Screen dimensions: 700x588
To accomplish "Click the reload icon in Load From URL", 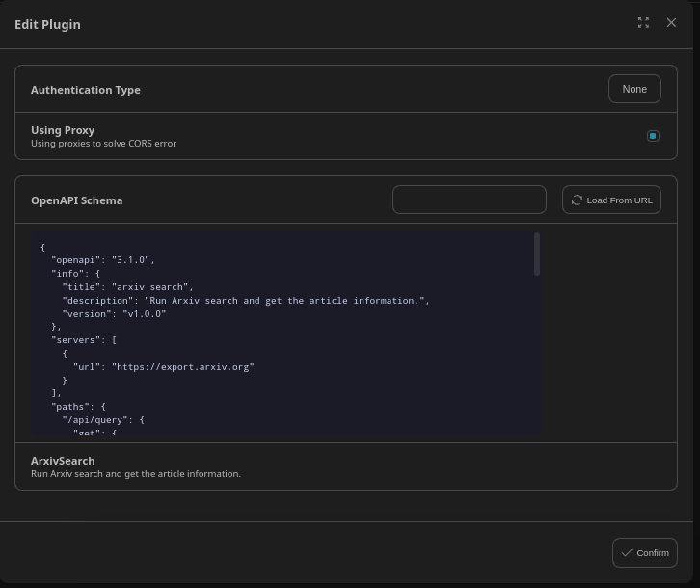I will (577, 200).
